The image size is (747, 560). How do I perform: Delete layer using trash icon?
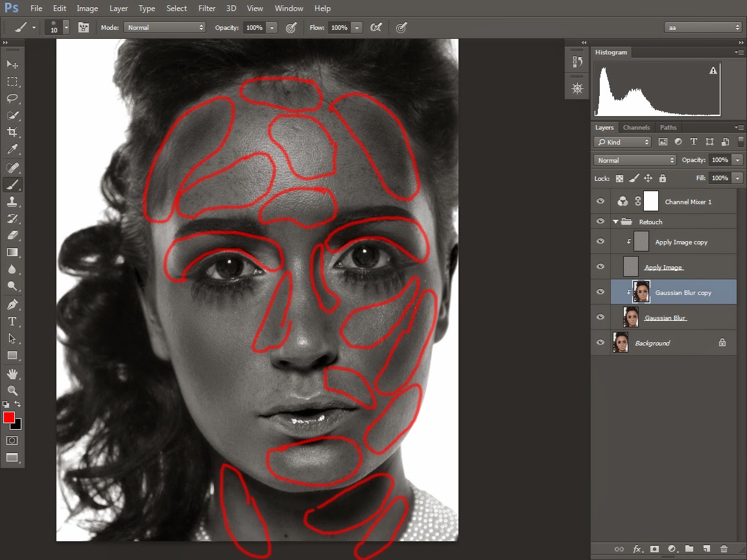pos(724,549)
